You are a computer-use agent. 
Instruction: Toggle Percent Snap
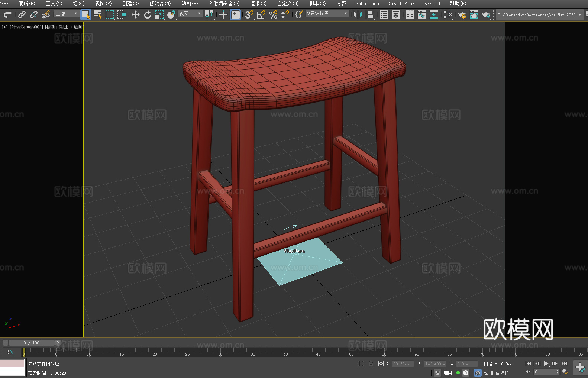coord(273,14)
